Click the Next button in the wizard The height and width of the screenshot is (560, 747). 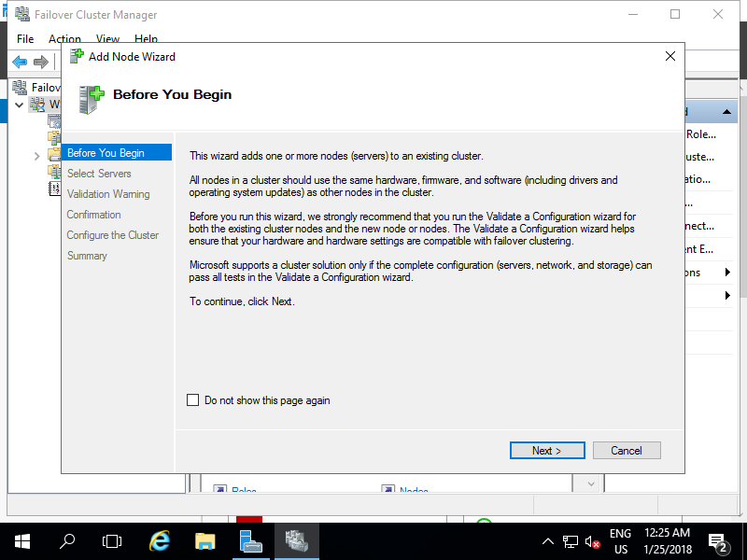[x=547, y=451]
